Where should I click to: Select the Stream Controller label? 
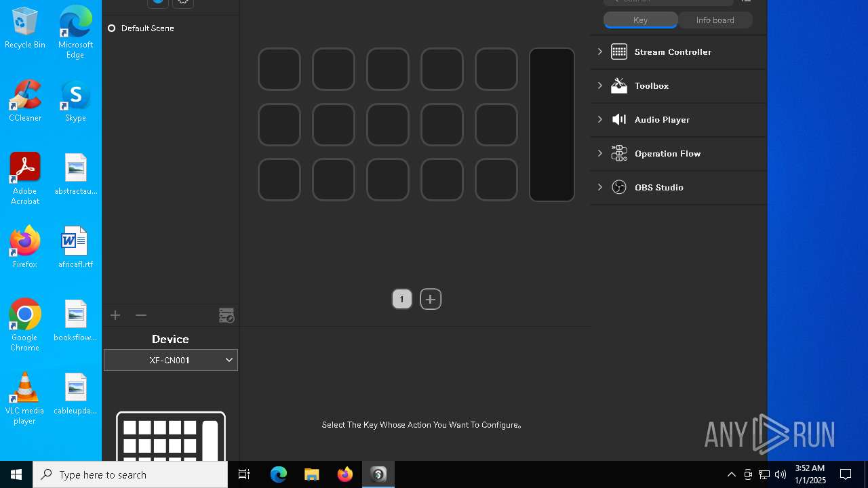(673, 52)
